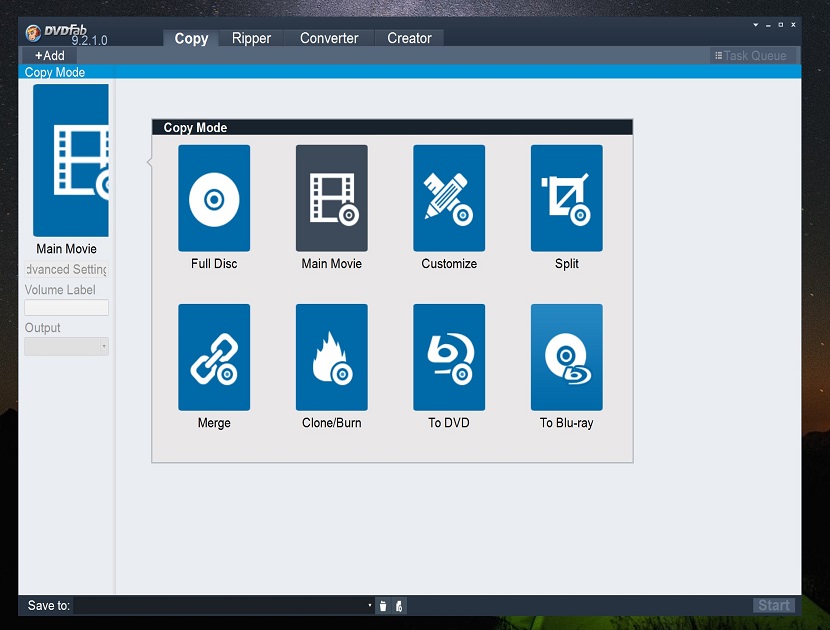Open the Task Queue
Image resolution: width=830 pixels, height=630 pixels.
click(x=750, y=56)
